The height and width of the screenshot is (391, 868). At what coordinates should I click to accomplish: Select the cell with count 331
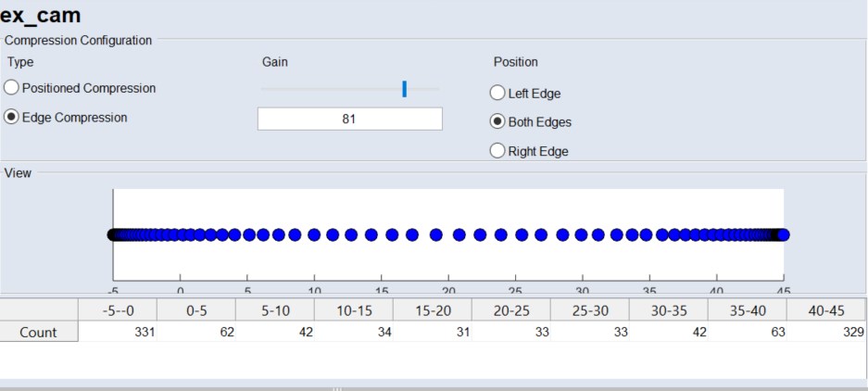tap(118, 332)
